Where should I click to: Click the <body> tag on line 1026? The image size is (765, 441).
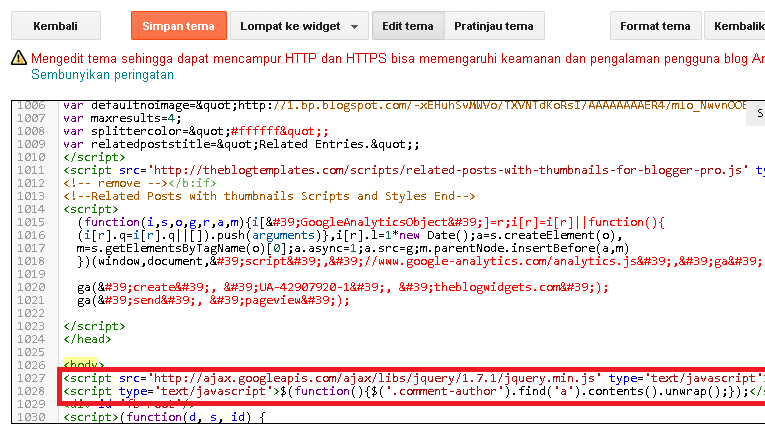pos(84,365)
